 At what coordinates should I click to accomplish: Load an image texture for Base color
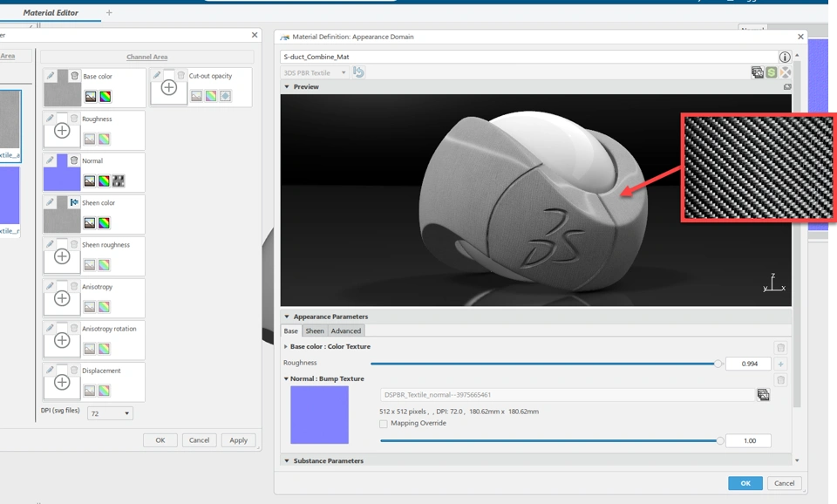(91, 97)
